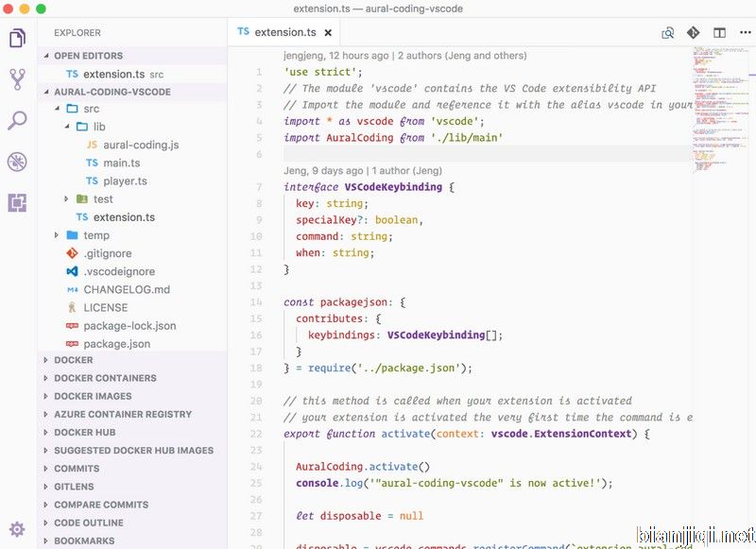The width and height of the screenshot is (756, 549).
Task: Open the Extensions view
Action: coord(17,203)
